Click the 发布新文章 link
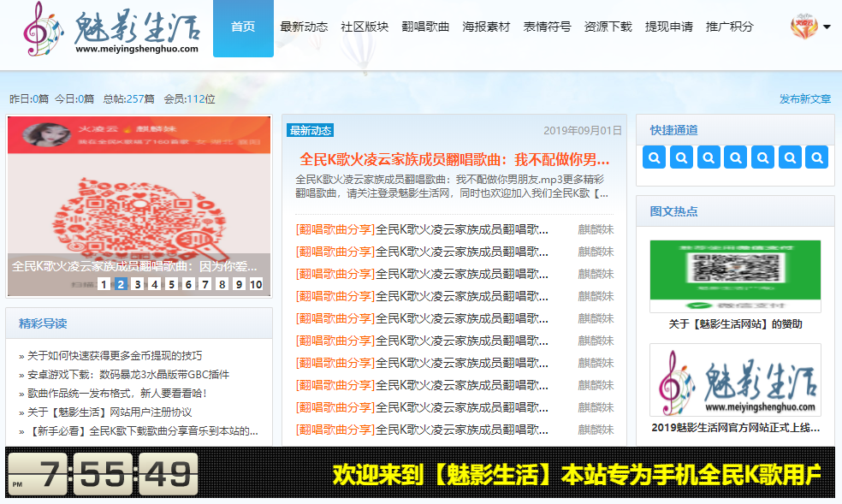The width and height of the screenshot is (842, 504). point(804,99)
